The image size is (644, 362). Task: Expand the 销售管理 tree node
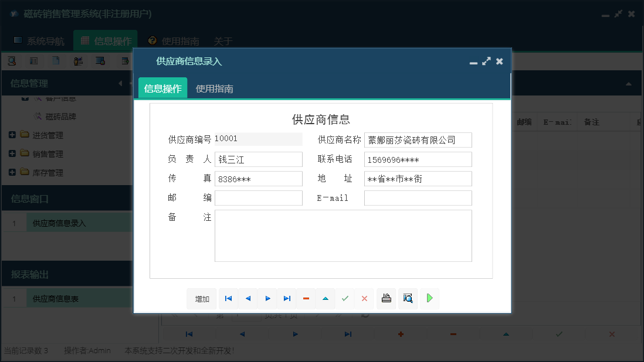(12, 153)
